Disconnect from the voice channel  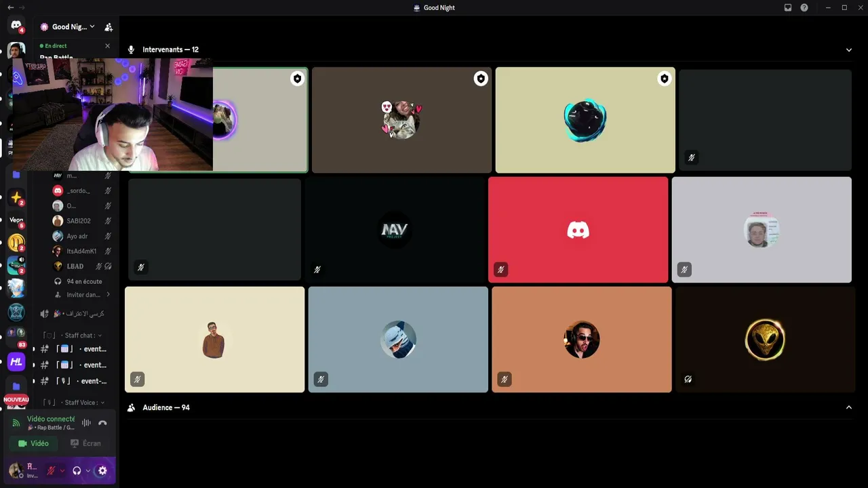[x=102, y=423]
